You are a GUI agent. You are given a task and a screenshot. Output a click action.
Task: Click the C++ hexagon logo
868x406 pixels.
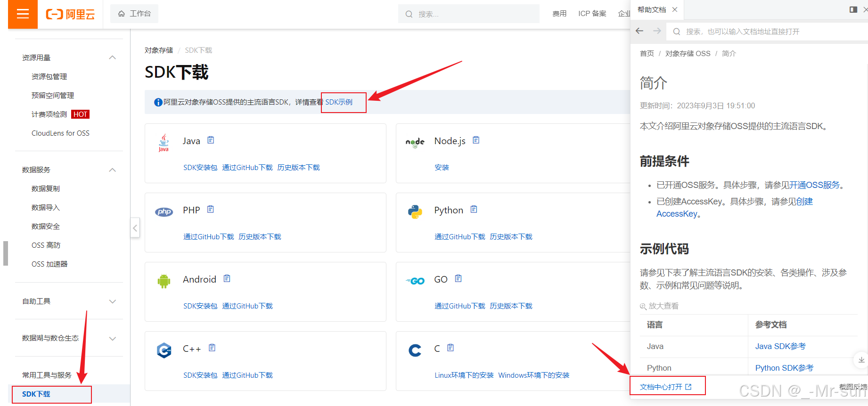(x=164, y=350)
